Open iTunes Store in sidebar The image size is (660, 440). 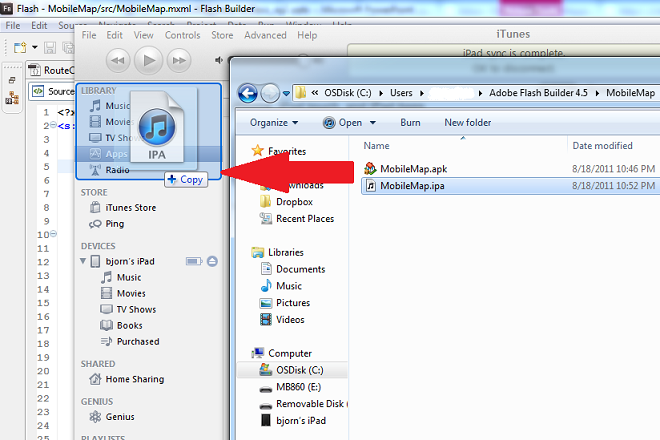(130, 208)
